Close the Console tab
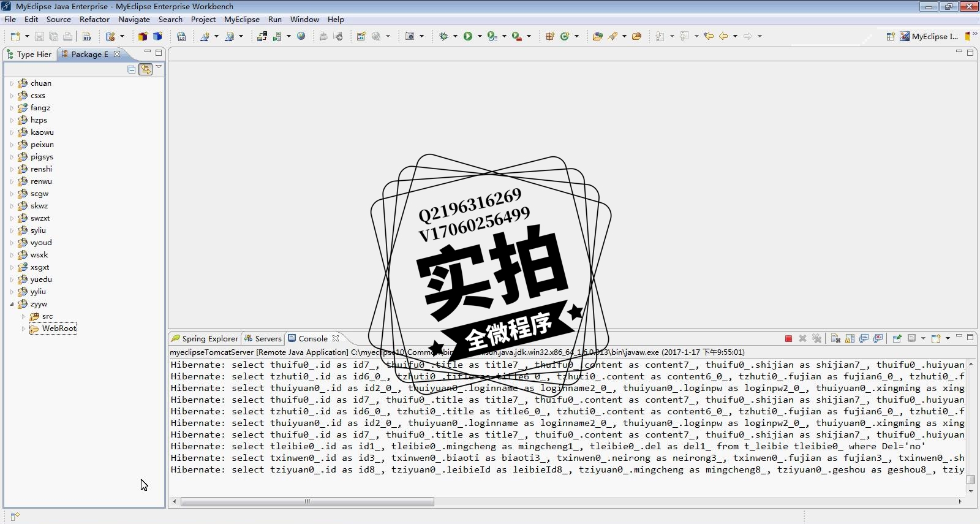980x524 pixels. (335, 338)
